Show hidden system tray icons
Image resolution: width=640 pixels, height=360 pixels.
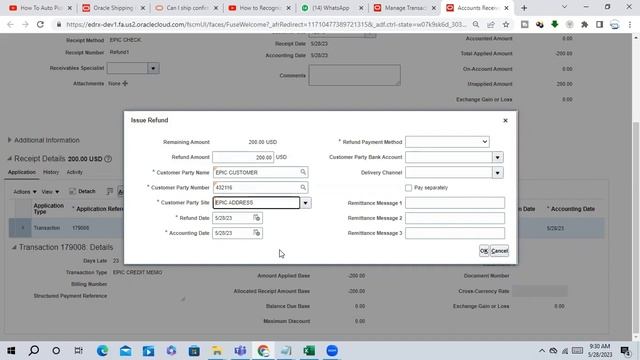point(542,351)
